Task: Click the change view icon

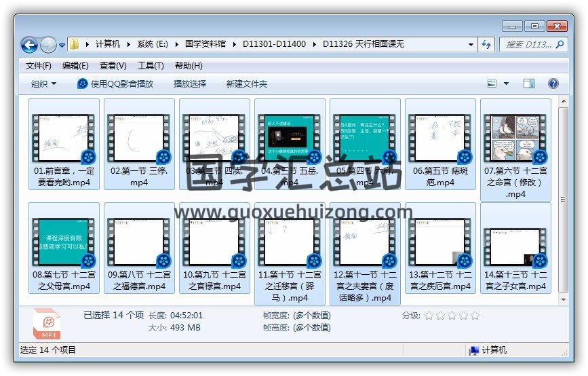Action: (492, 83)
